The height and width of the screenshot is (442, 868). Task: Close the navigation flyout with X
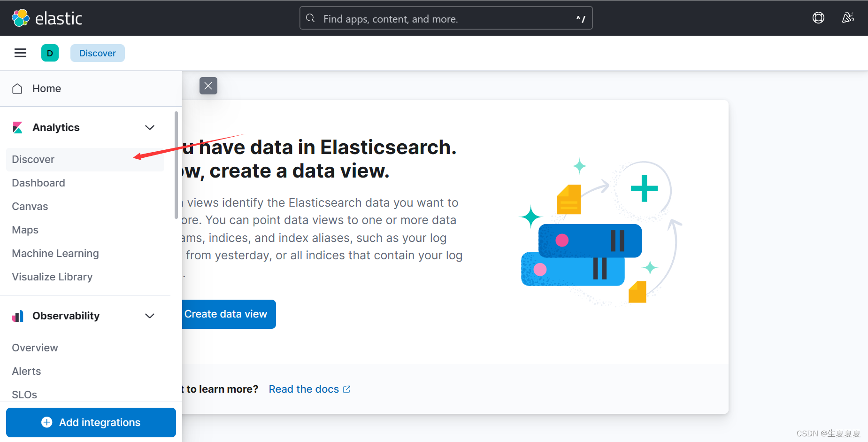208,85
